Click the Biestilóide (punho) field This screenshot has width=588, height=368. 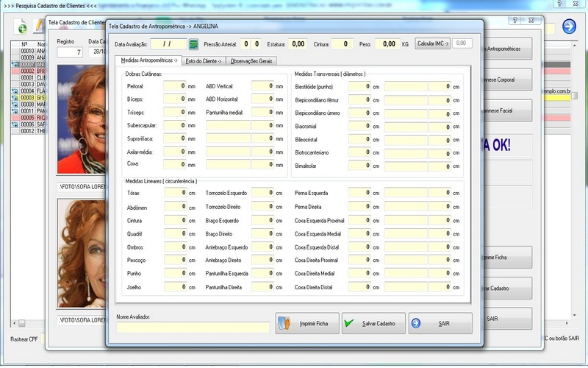359,86
